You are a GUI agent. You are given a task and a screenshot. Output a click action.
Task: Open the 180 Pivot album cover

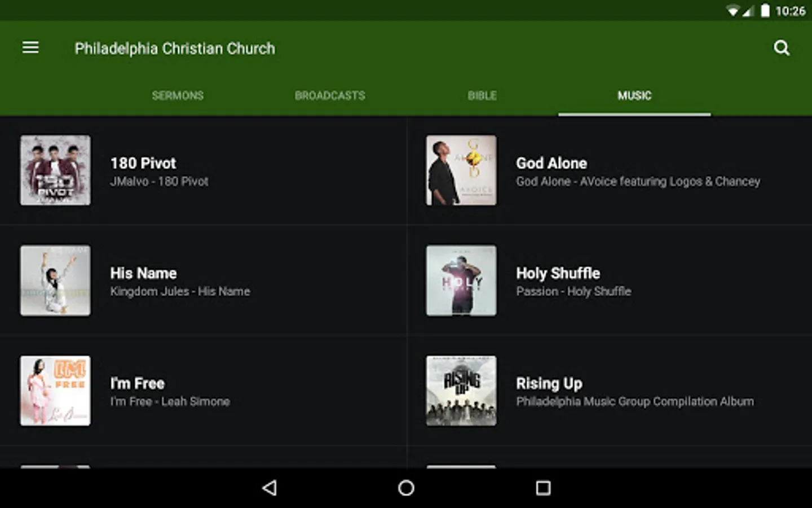point(55,170)
